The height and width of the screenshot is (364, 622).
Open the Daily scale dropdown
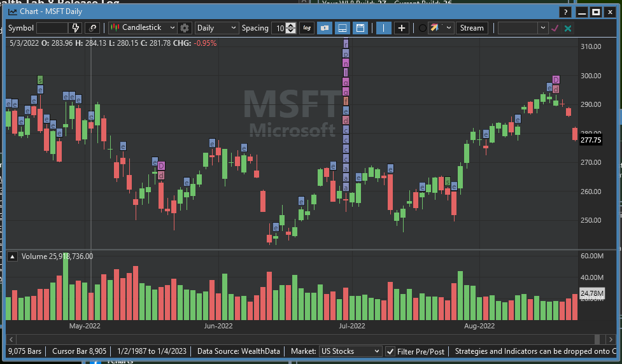216,28
